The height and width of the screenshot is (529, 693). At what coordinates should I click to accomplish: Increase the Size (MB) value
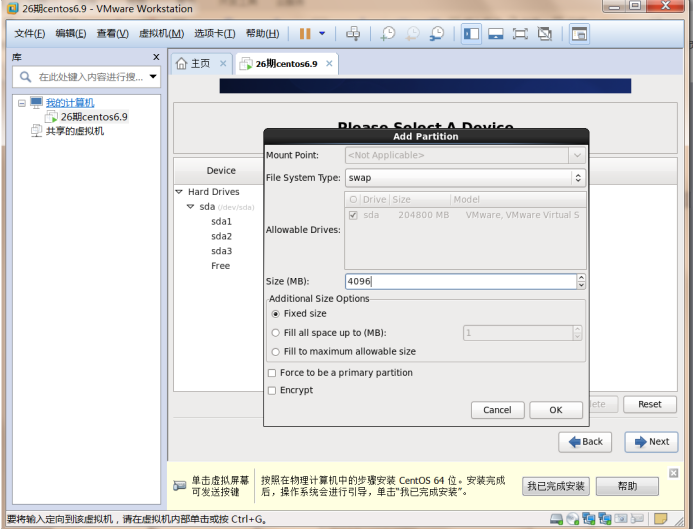tap(582, 278)
